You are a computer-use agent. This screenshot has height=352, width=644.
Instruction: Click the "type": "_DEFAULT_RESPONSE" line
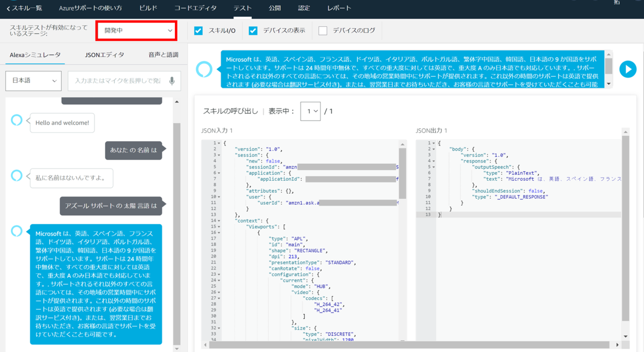point(510,197)
